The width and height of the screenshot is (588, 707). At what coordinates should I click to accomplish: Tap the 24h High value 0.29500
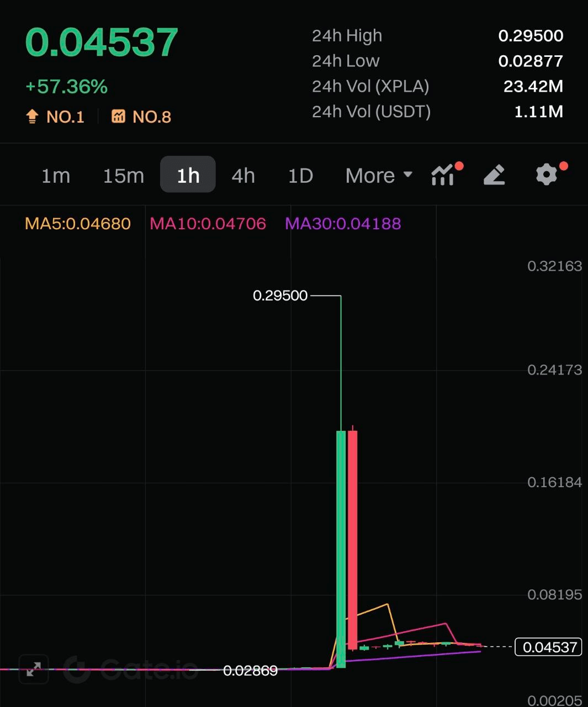click(531, 36)
